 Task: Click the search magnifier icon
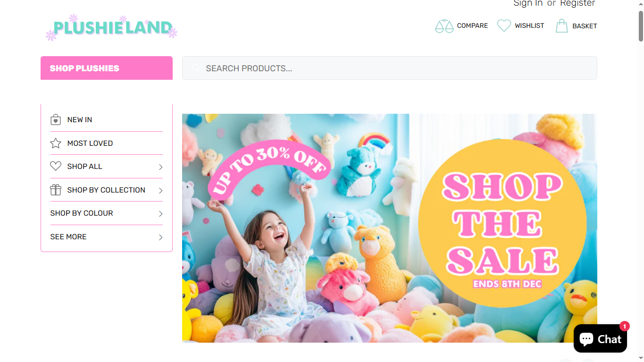pos(195,68)
